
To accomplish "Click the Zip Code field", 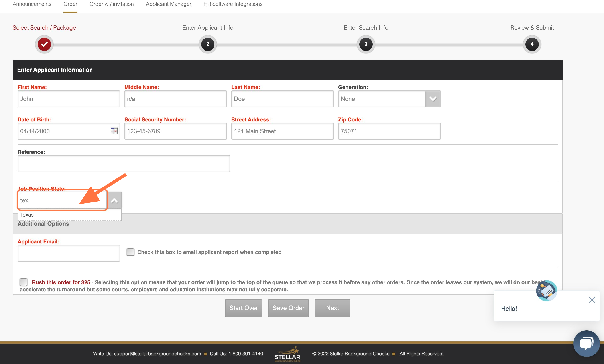I will [389, 131].
